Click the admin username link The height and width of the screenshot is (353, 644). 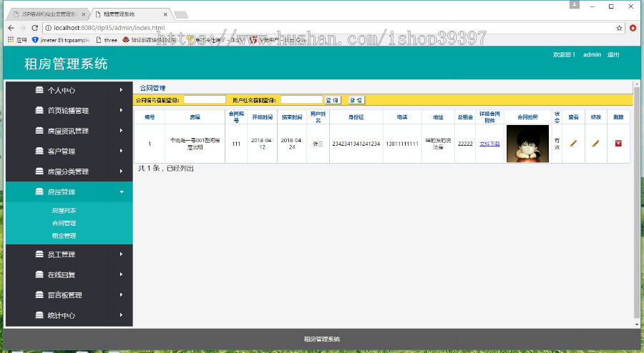(x=592, y=54)
